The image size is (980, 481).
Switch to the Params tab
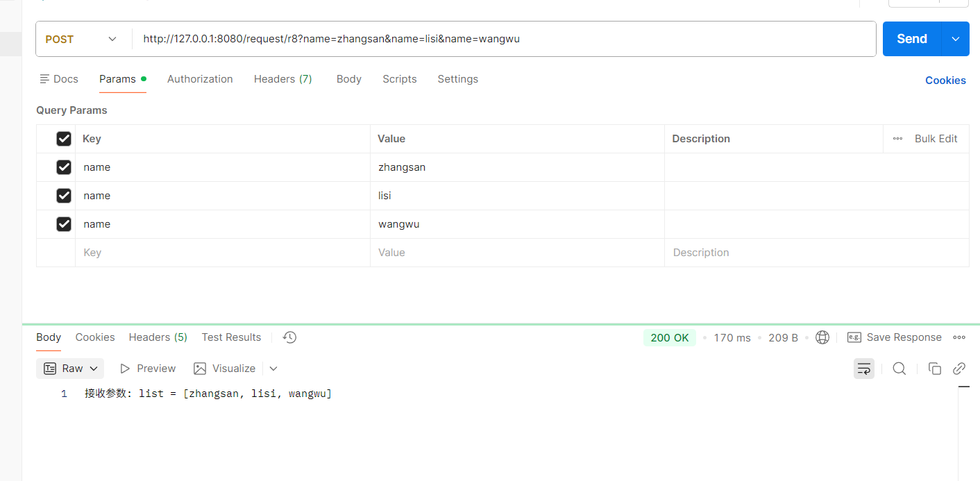pyautogui.click(x=122, y=79)
